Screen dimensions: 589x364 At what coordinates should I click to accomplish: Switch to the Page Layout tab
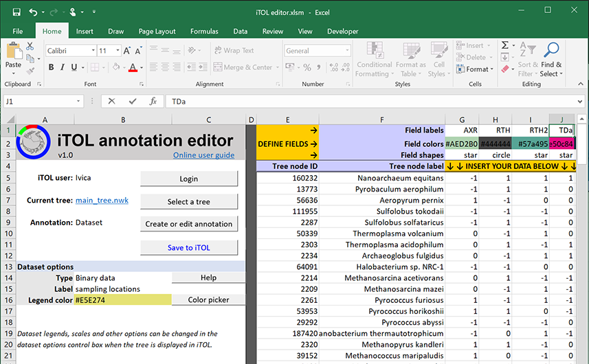[157, 31]
